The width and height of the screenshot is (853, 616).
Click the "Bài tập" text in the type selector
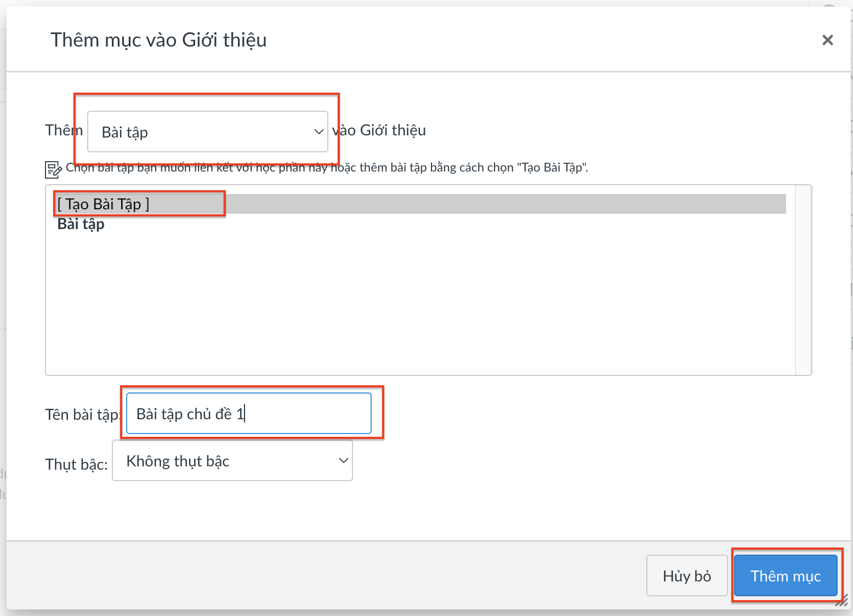(x=125, y=132)
